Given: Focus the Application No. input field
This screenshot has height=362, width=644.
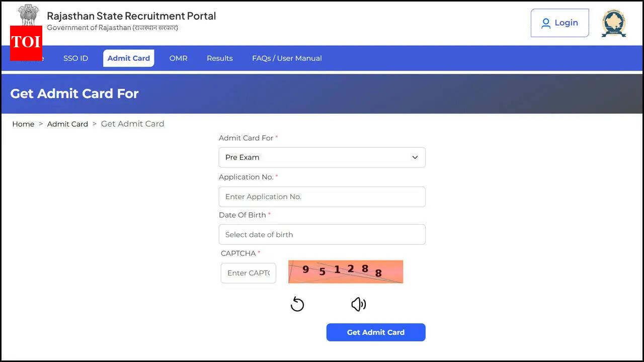Looking at the screenshot, I should (x=322, y=197).
